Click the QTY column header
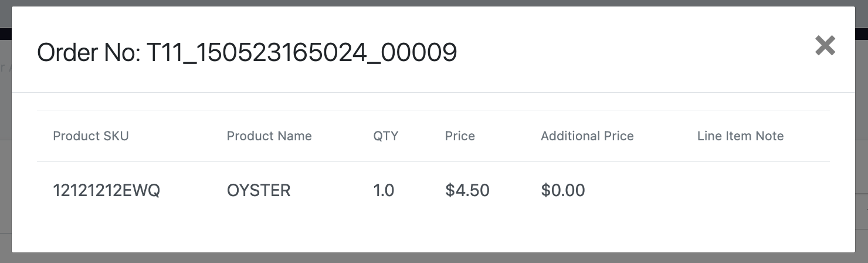The width and height of the screenshot is (868, 263). (x=385, y=136)
